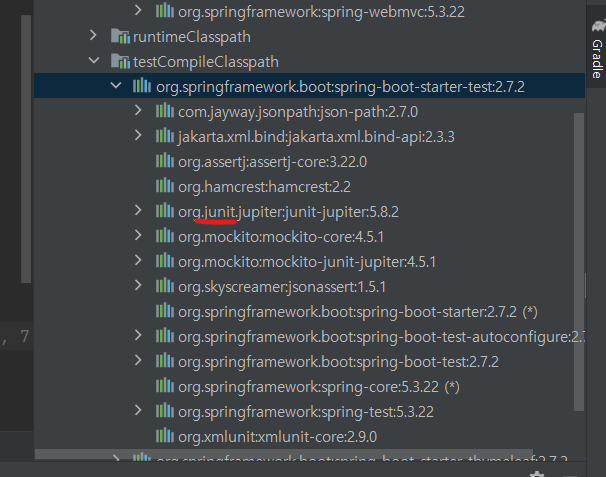The height and width of the screenshot is (477, 606).
Task: Click the runtimeClasspath folder icon
Action: (x=120, y=36)
